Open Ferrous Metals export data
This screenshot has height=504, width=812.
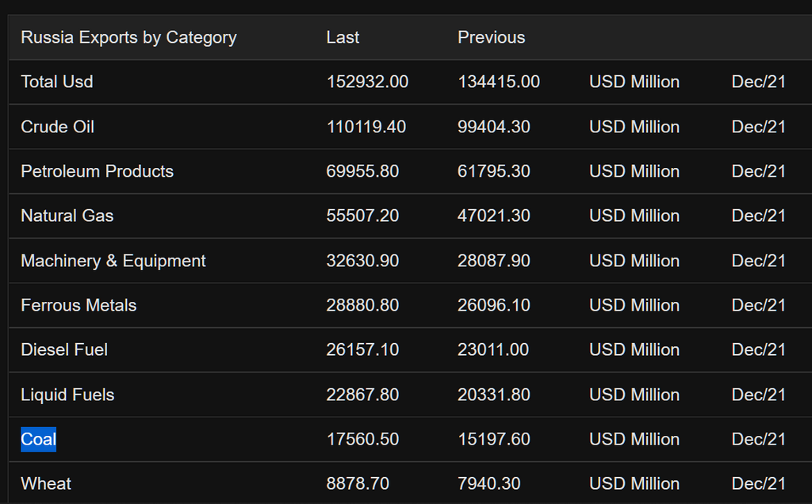(79, 305)
